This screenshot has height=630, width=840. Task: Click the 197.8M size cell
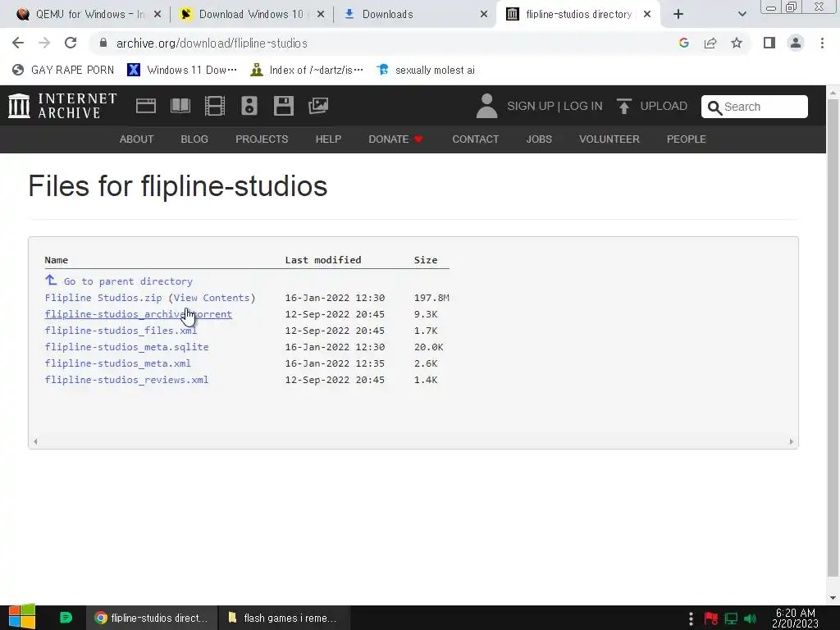tap(431, 298)
